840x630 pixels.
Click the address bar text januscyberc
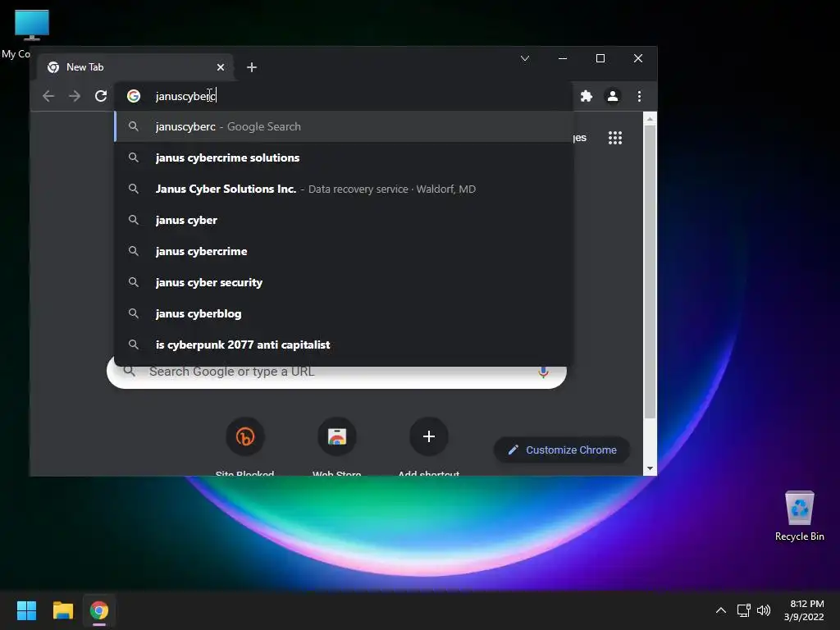pos(185,97)
